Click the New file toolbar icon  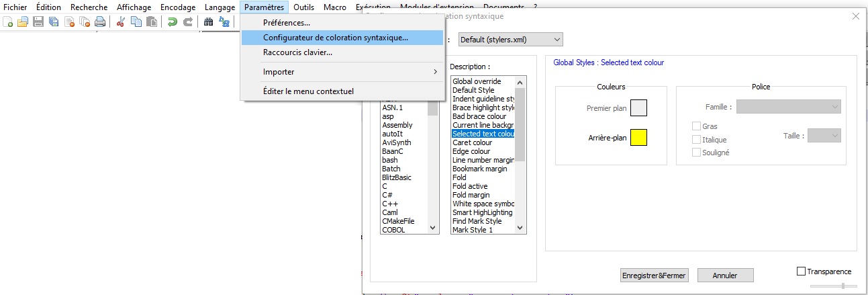click(8, 22)
